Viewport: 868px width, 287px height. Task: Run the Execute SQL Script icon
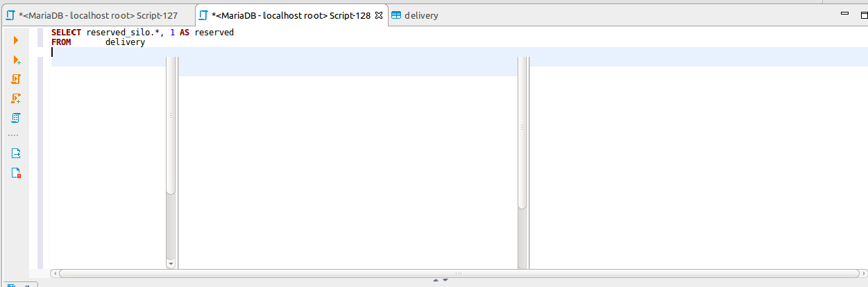16,79
